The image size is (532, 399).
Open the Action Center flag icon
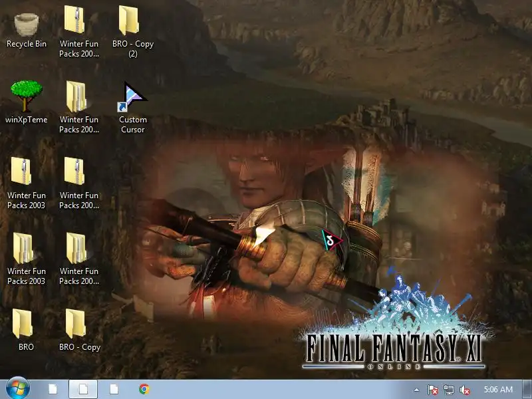point(433,390)
